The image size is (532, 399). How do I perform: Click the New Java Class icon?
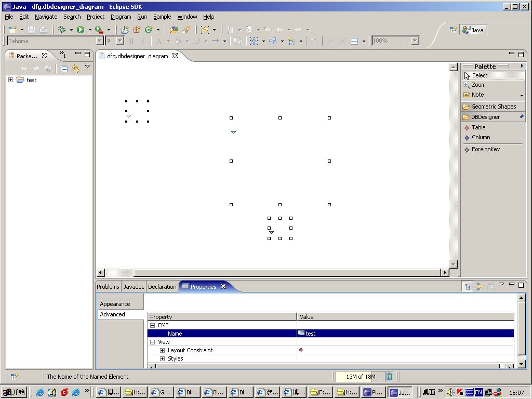tap(149, 30)
